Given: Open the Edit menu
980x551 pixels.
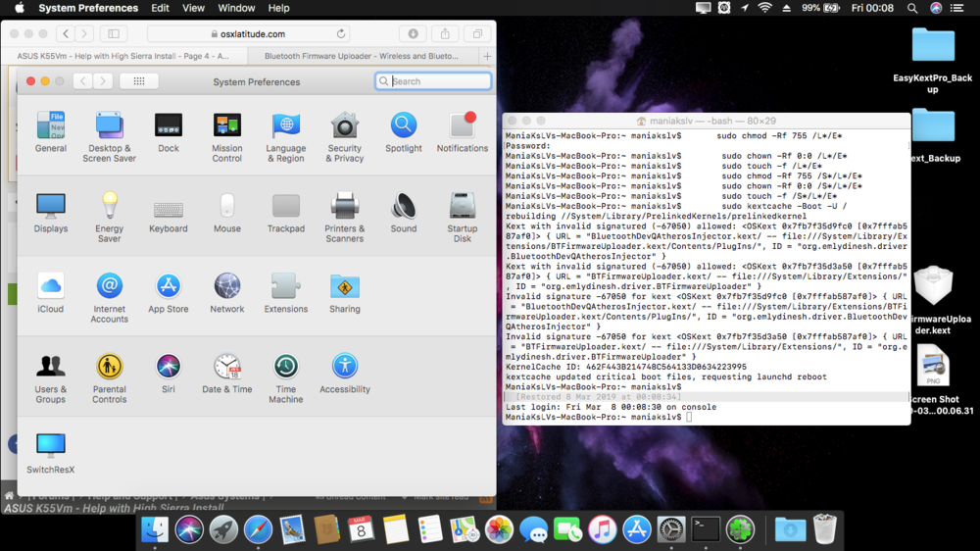Looking at the screenshot, I should (x=160, y=8).
